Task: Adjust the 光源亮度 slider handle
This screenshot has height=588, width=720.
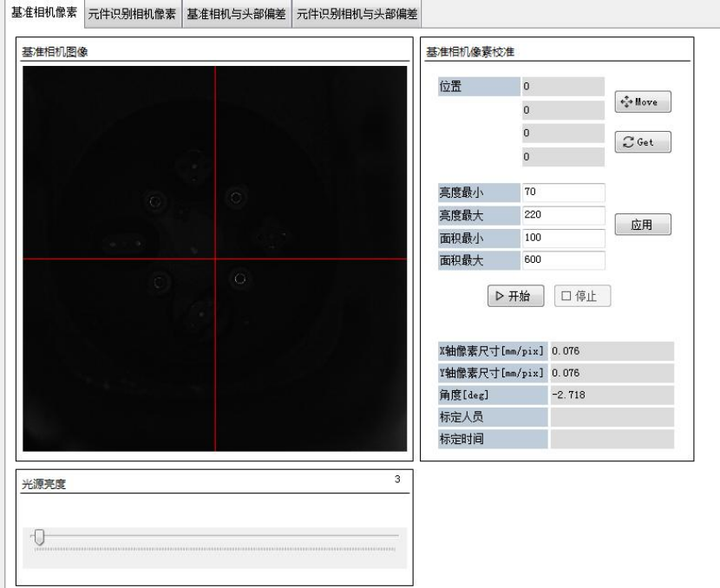Action: 40,537
